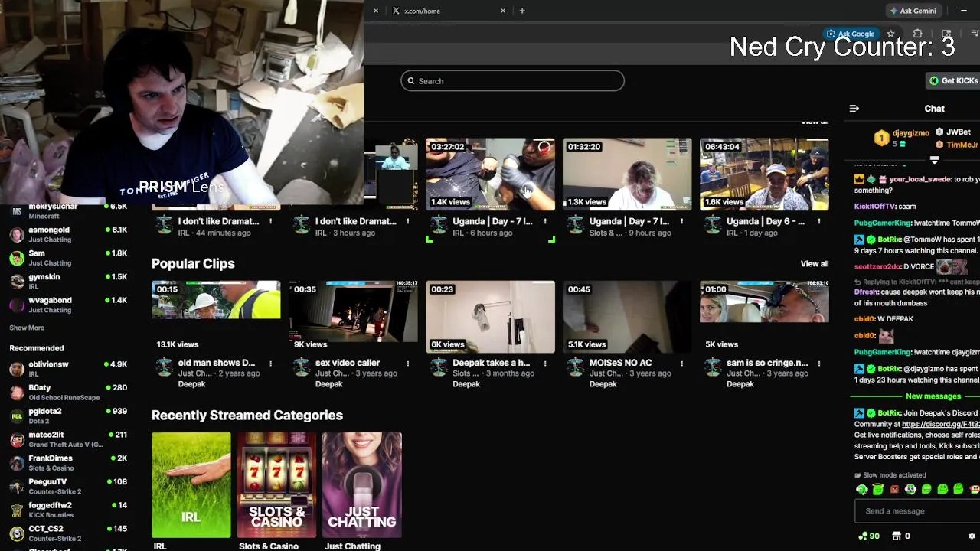Image resolution: width=980 pixels, height=551 pixels.
Task: Open B0aty recommended channel
Action: point(69,393)
